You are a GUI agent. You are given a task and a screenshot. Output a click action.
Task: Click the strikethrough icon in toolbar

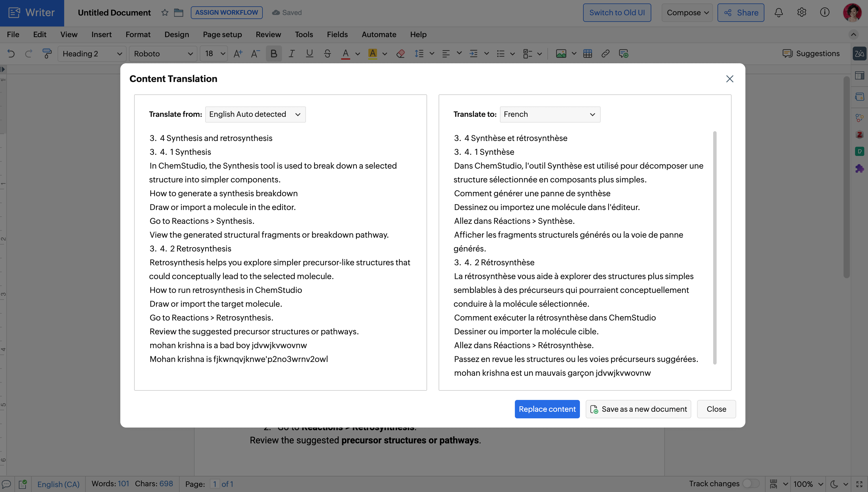click(x=327, y=54)
